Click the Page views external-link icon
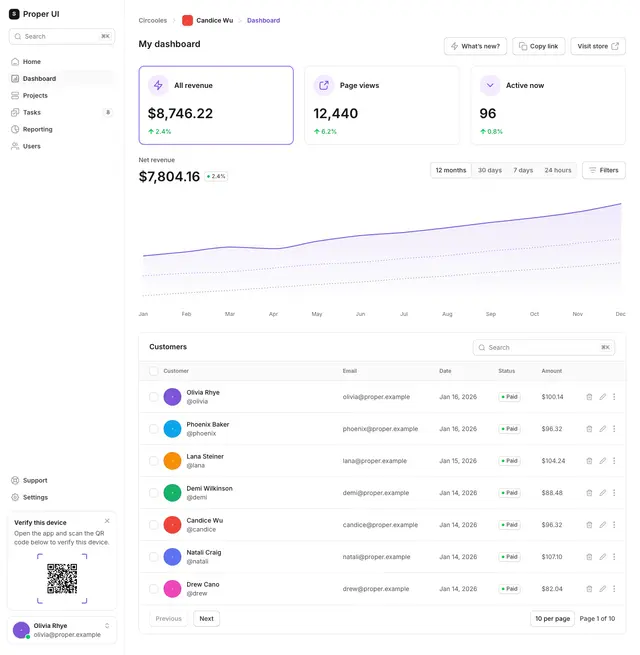The height and width of the screenshot is (655, 640). pos(324,85)
